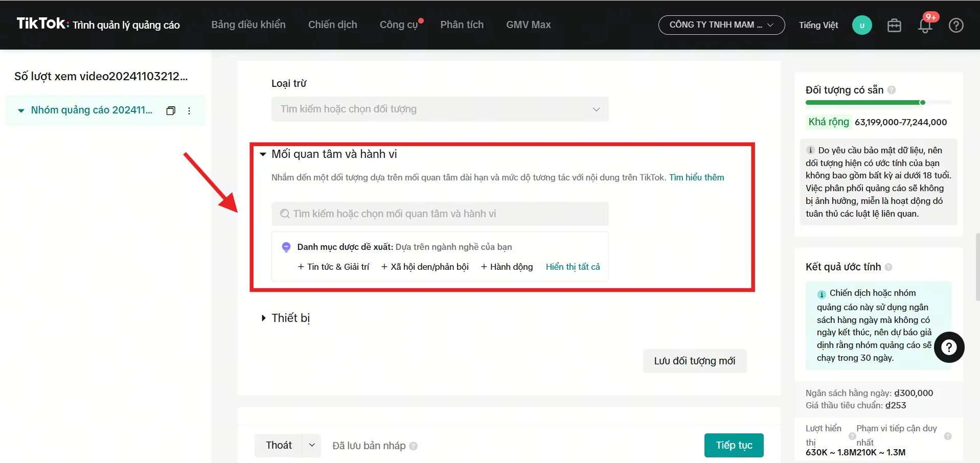Open the briefcase business center icon

894,25
